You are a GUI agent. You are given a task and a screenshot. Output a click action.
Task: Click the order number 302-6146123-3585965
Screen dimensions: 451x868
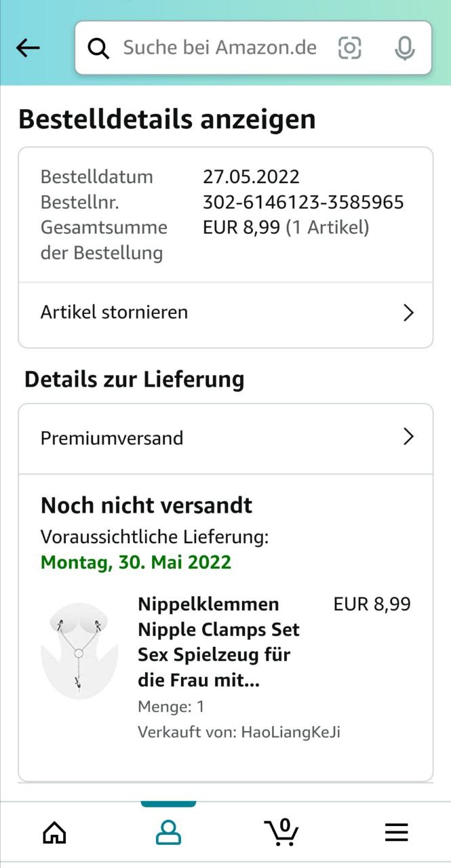click(303, 202)
